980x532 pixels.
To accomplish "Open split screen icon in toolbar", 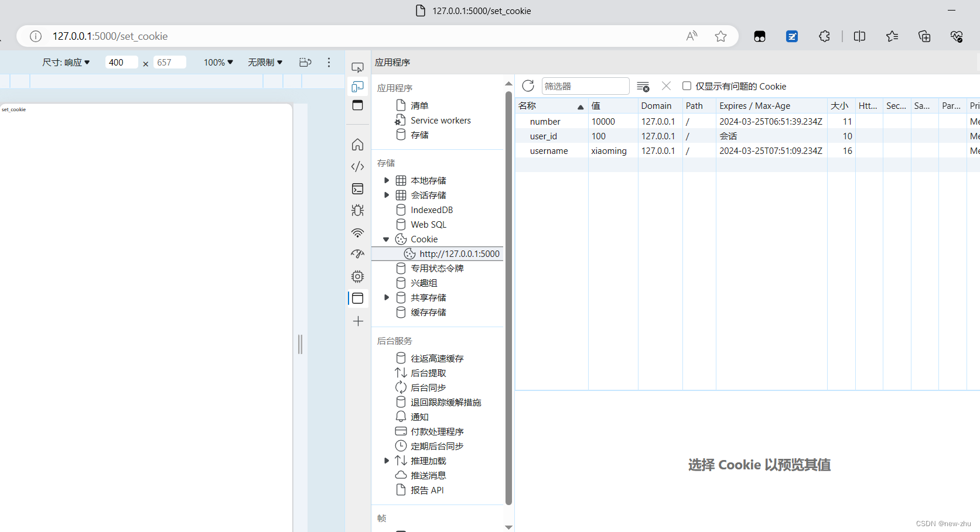I will click(859, 36).
